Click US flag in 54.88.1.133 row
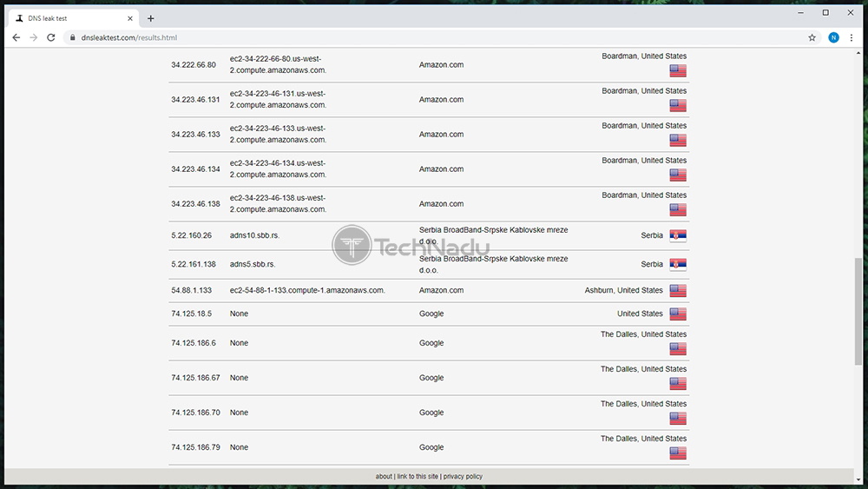The height and width of the screenshot is (489, 868). [678, 291]
